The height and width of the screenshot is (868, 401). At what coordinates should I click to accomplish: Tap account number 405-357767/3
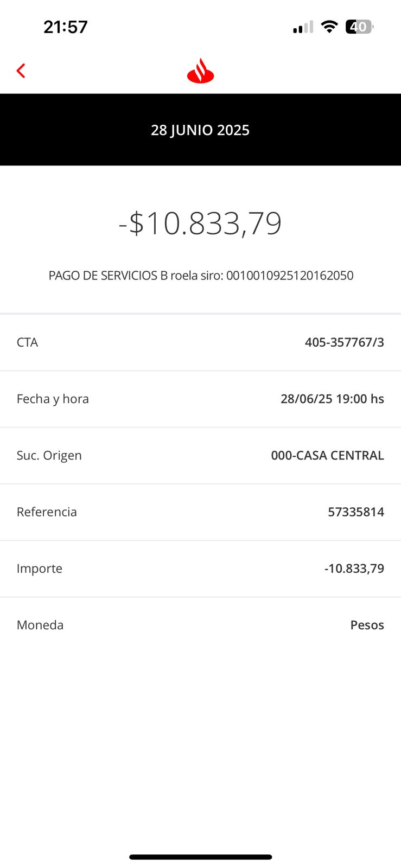[x=344, y=342]
